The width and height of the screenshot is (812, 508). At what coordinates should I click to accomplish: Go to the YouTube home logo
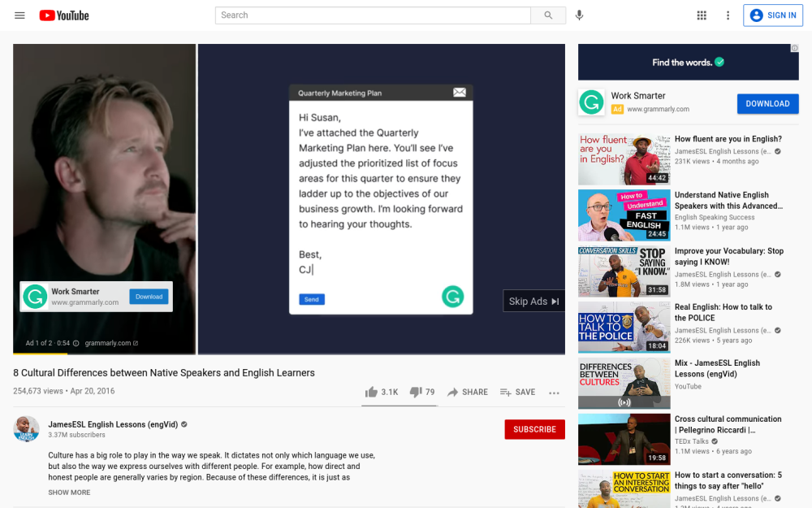(x=64, y=15)
